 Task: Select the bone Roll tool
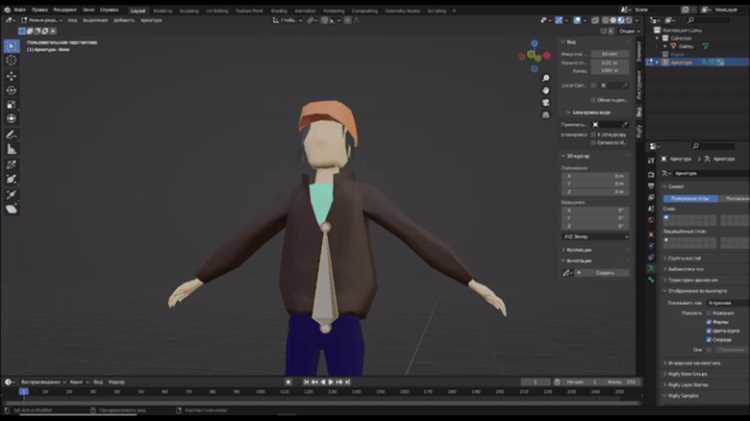coord(11,165)
